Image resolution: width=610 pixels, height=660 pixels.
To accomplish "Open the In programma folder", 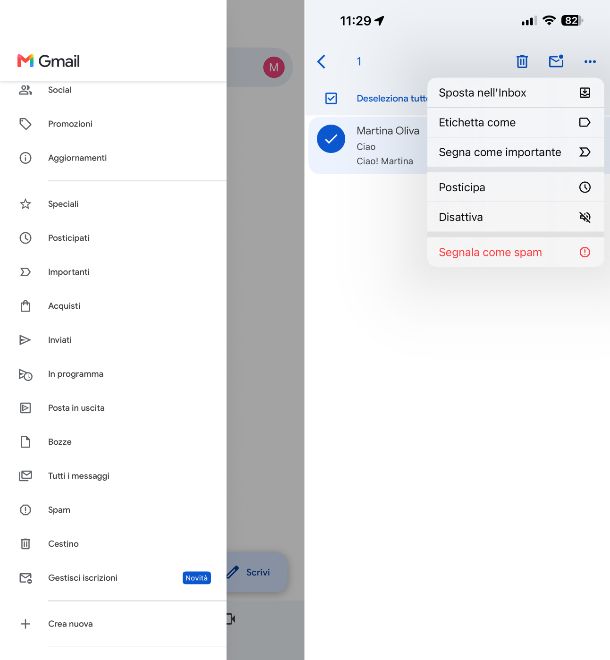I will pos(113,374).
